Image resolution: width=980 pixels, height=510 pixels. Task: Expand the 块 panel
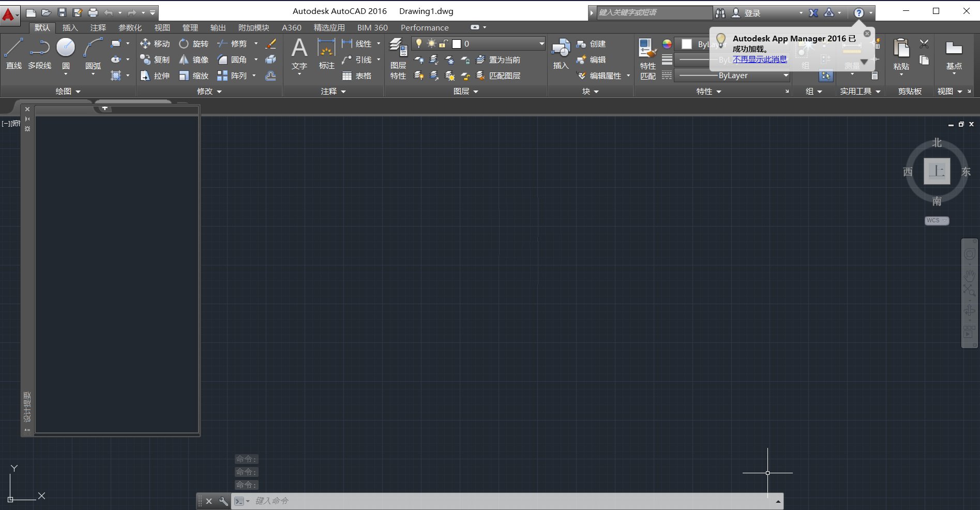(x=590, y=91)
